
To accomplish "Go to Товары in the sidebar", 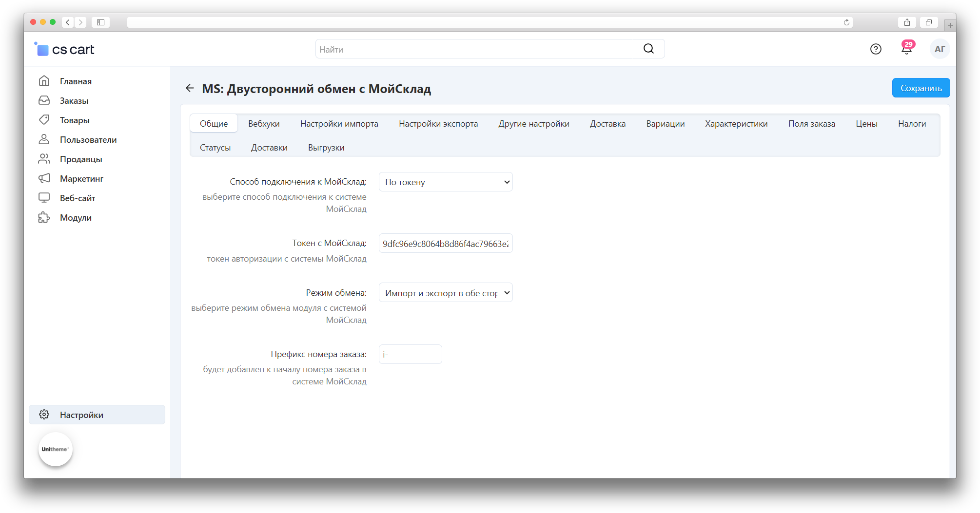I will click(x=75, y=120).
